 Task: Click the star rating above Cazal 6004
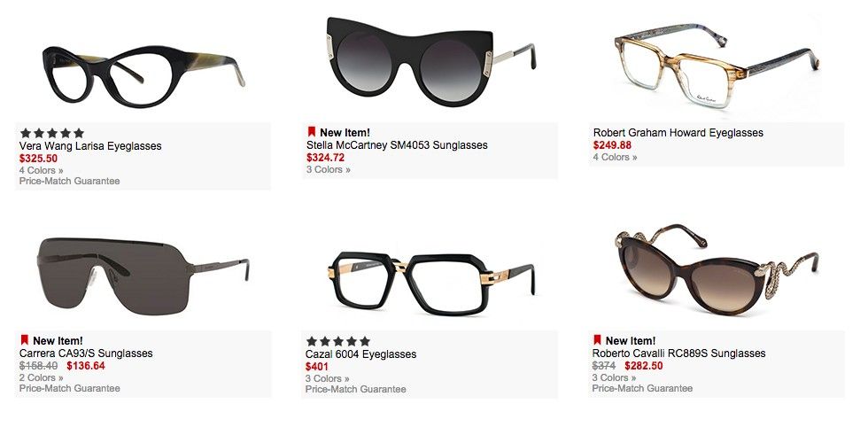(x=338, y=341)
